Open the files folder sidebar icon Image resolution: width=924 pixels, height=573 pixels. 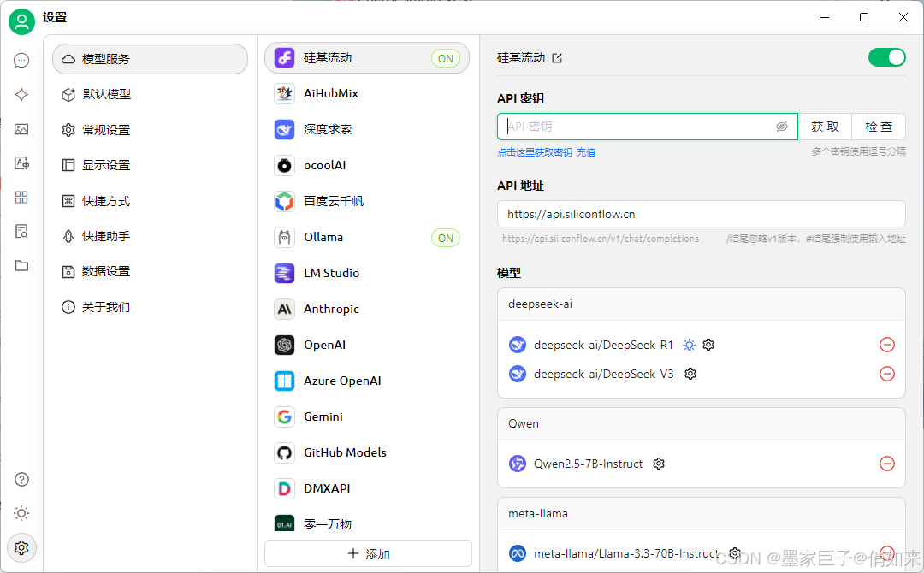click(21, 266)
